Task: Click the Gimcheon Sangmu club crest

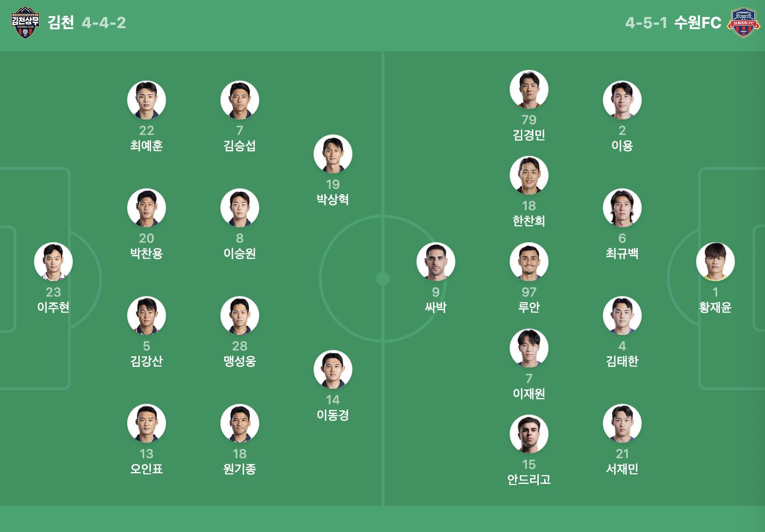Action: pyautogui.click(x=25, y=23)
